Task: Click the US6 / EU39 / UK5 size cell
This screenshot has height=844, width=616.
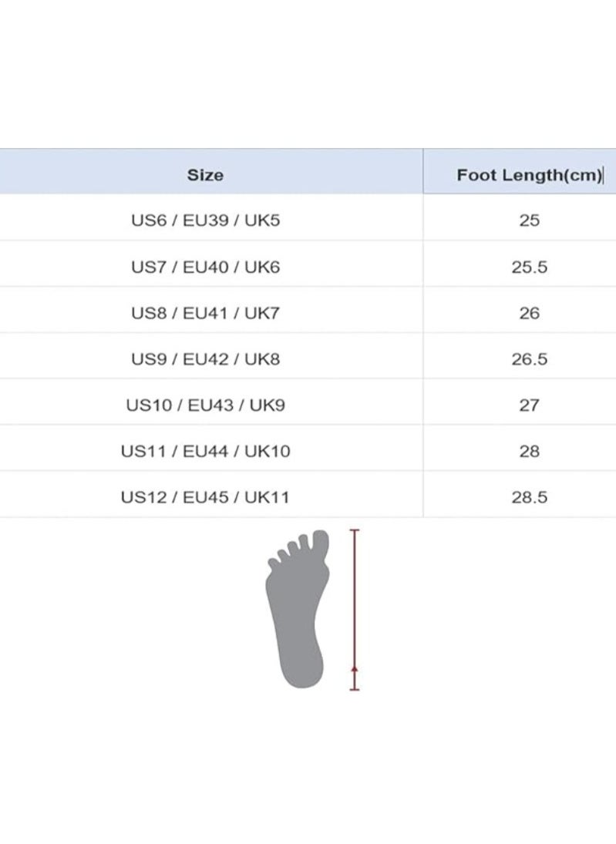Action: tap(205, 220)
